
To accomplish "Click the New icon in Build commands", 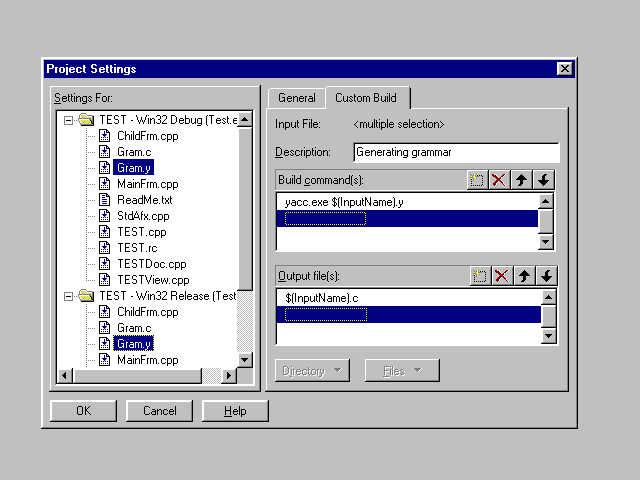I will tap(479, 180).
